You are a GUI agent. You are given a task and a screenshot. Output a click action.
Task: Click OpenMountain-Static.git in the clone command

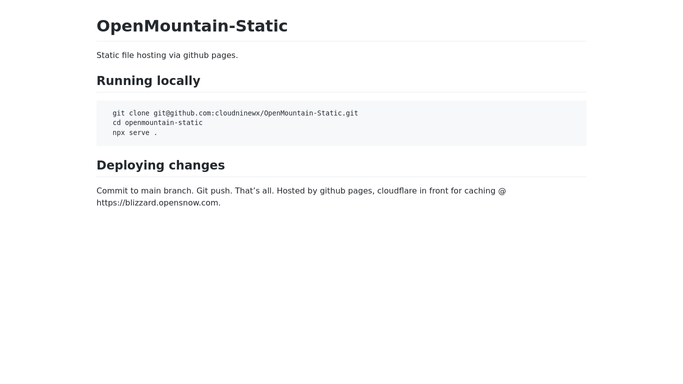[x=311, y=113]
